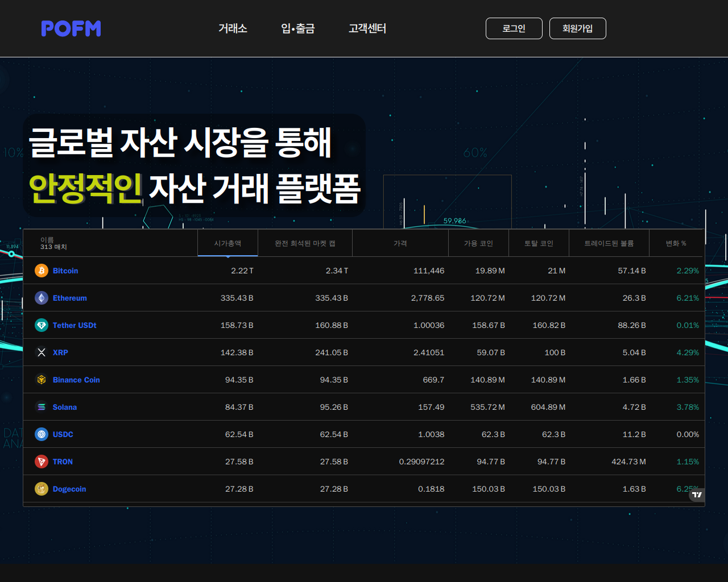Open the USDC link
This screenshot has height=582, width=728.
(x=63, y=435)
